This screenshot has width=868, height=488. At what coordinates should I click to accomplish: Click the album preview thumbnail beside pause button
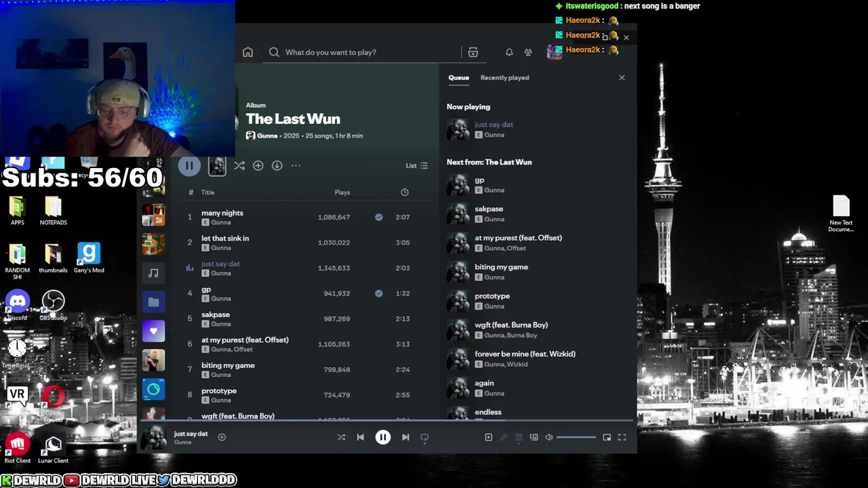(217, 166)
